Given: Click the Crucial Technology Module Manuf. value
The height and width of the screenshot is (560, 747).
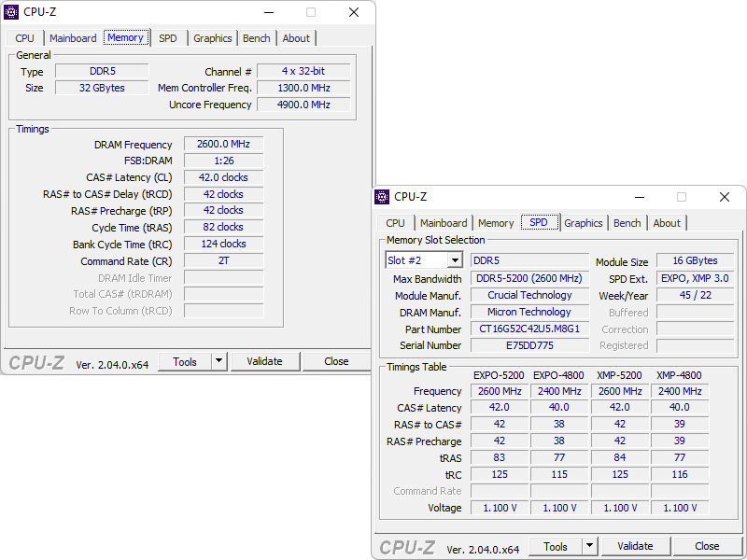Looking at the screenshot, I should click(x=529, y=295).
